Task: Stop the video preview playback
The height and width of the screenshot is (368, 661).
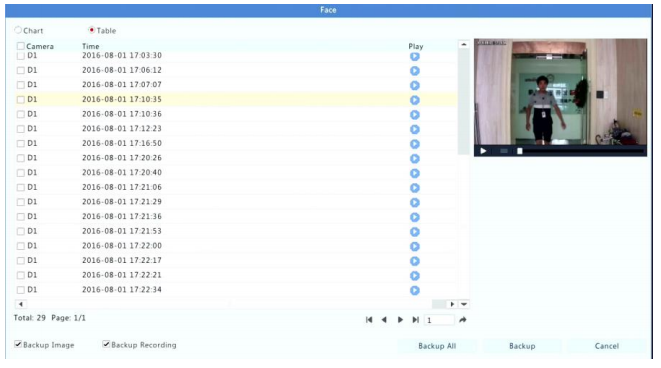Action: tap(504, 151)
